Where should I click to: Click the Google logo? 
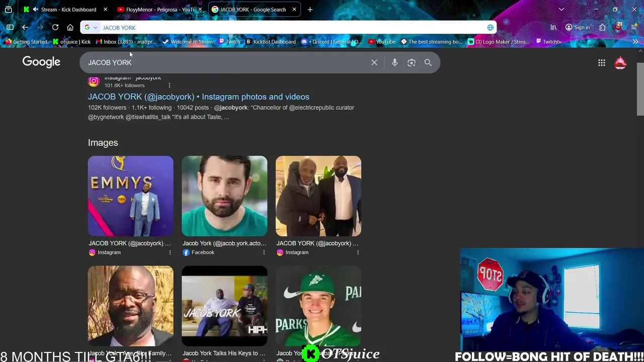(x=41, y=62)
